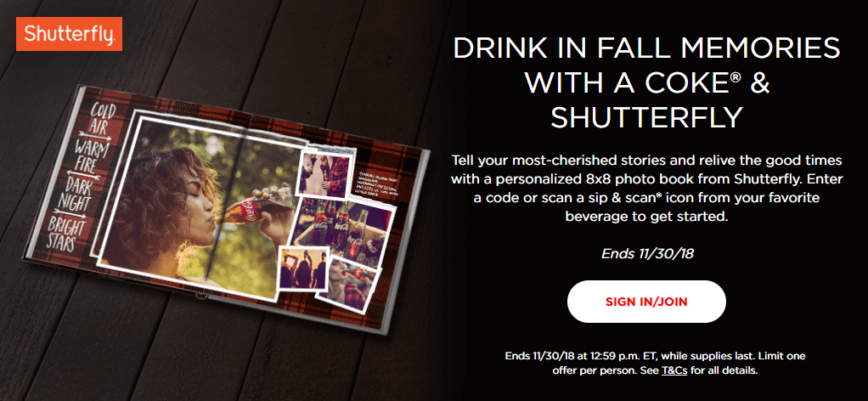Viewport: 868px width, 401px height.
Task: Click the SIGN IN/JOIN button
Action: 646,302
